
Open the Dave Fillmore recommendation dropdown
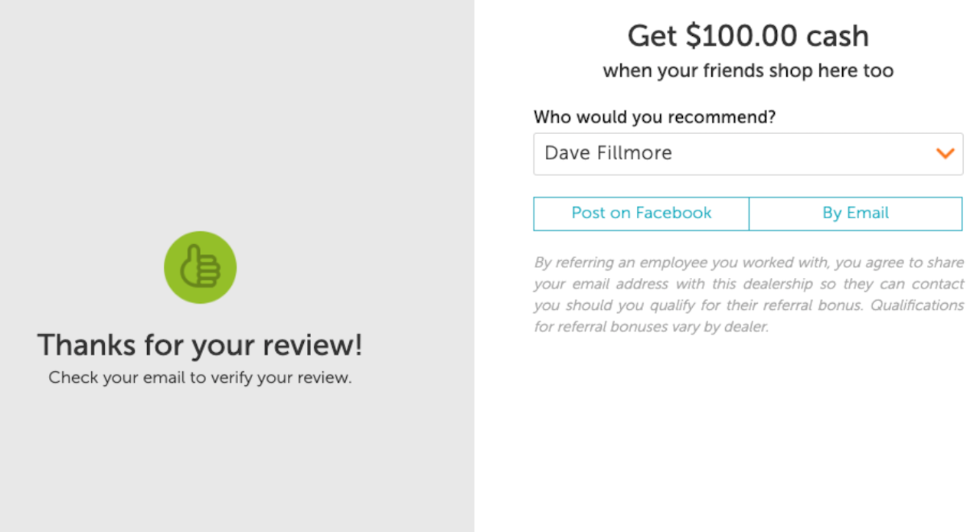click(x=748, y=154)
